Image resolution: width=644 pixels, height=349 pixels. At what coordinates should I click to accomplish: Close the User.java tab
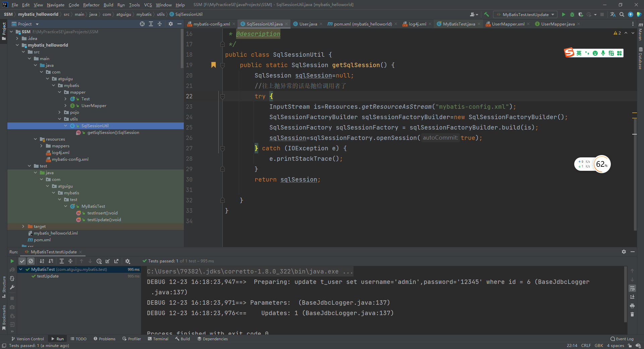[321, 24]
